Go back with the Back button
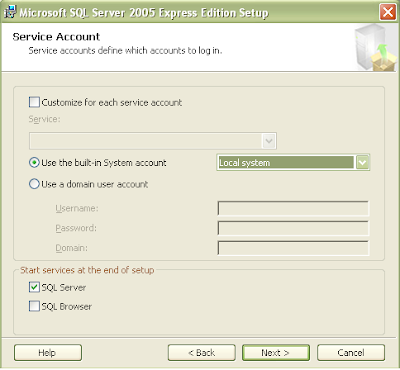This screenshot has height=370, width=400. (202, 353)
